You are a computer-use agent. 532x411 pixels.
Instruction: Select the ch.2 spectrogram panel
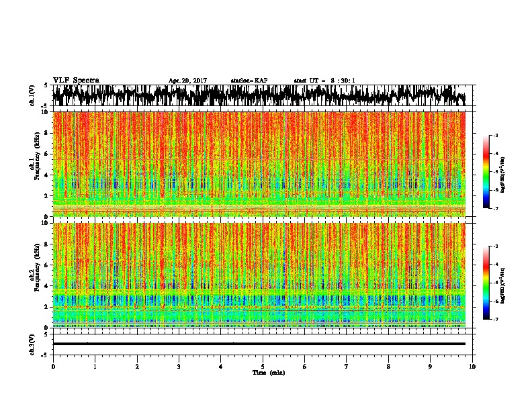click(x=259, y=275)
